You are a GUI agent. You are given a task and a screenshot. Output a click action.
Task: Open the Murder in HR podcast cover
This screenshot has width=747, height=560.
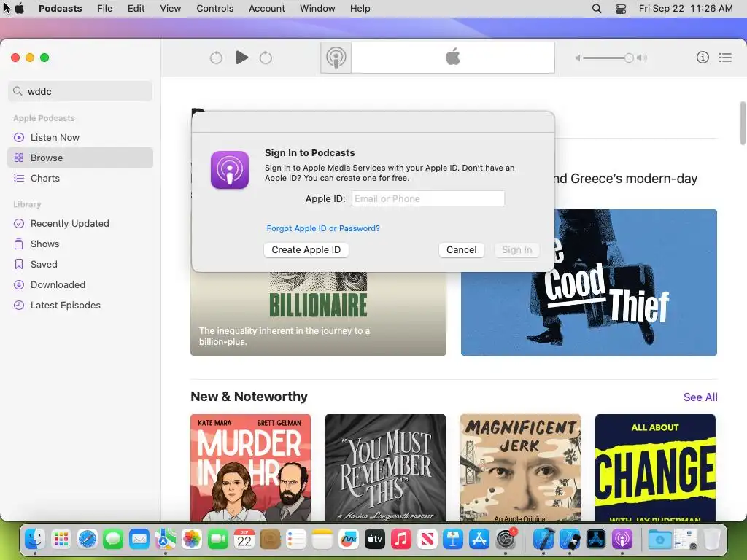coord(251,467)
